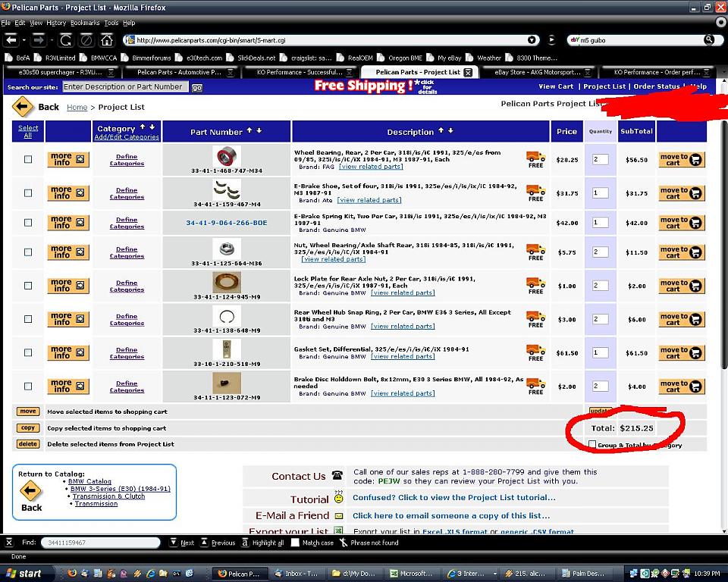Click the yellow Back arrow near breadcrumb

click(23, 107)
